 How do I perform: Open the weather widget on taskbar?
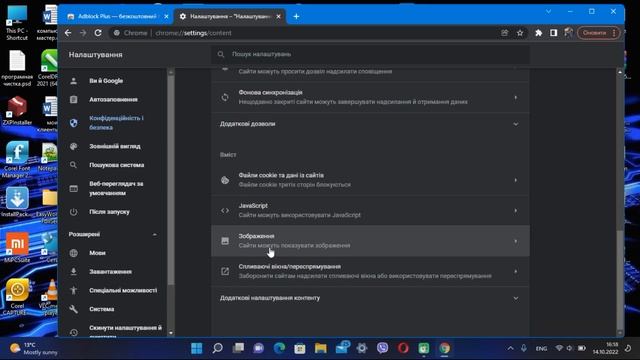pyautogui.click(x=33, y=349)
